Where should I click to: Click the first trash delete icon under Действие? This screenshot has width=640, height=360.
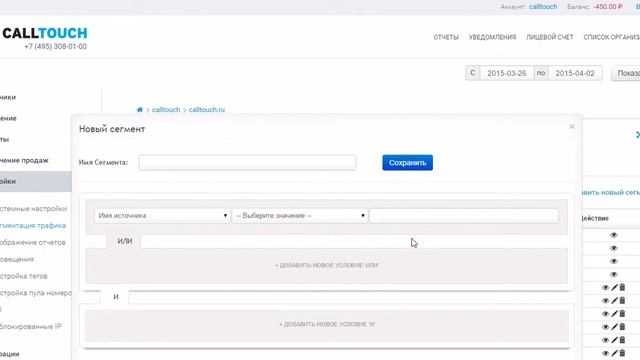[622, 287]
